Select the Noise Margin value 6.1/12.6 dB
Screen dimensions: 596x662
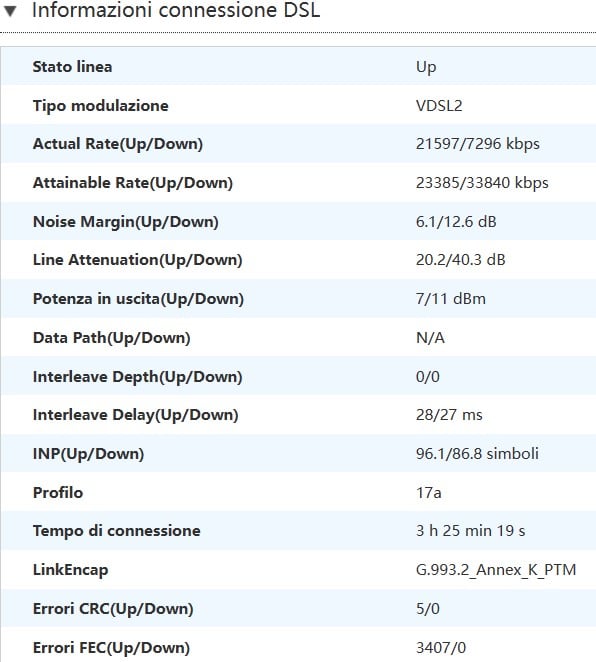(x=456, y=222)
